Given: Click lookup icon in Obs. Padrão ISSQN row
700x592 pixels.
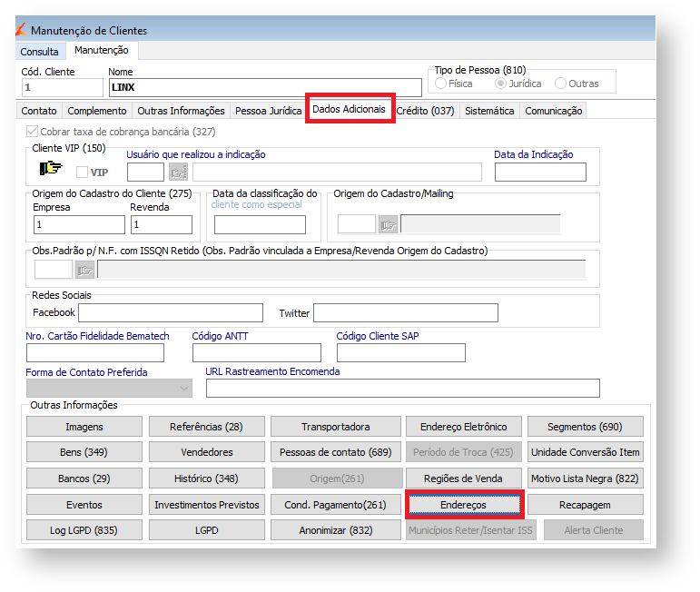Looking at the screenshot, I should tap(85, 270).
